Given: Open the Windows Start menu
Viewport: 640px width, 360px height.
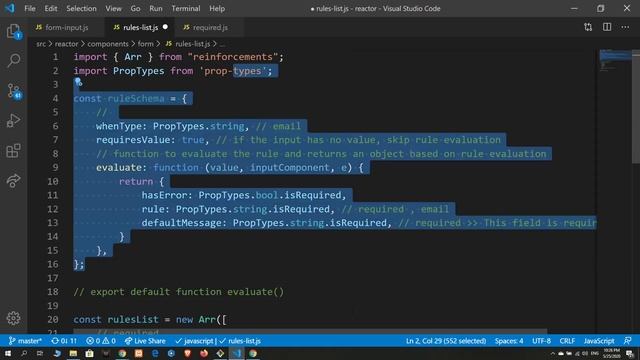Looking at the screenshot, I should point(7,353).
